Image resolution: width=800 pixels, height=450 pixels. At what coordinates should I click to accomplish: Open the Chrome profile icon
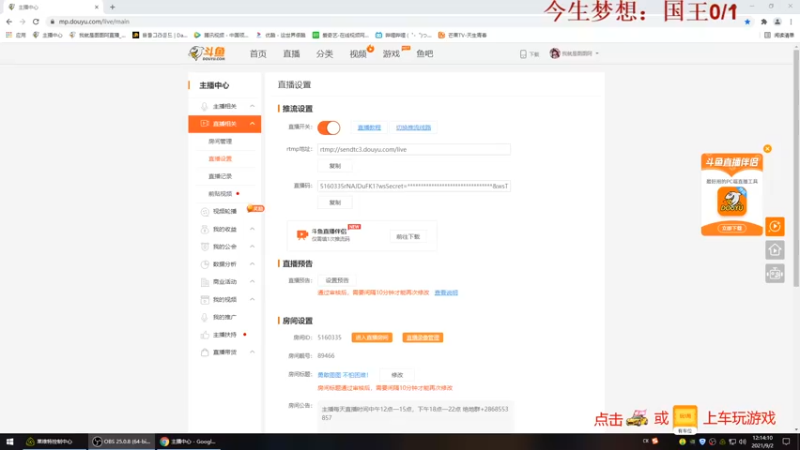point(778,21)
